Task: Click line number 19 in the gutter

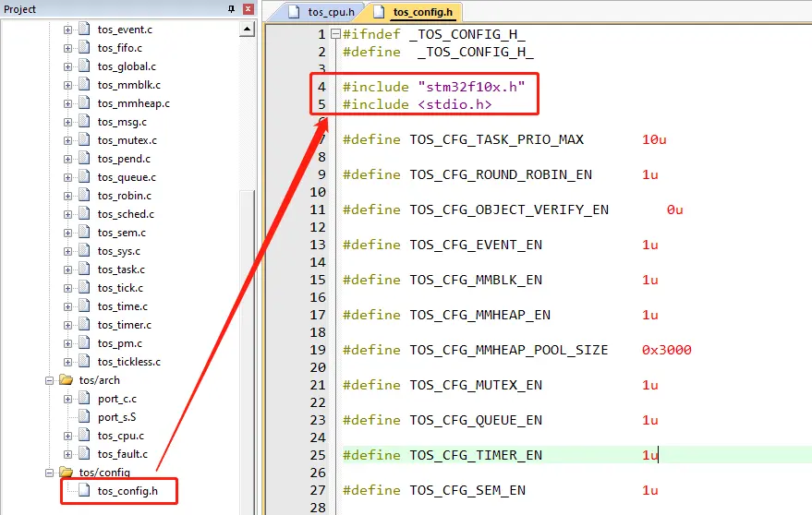Action: pyautogui.click(x=318, y=350)
